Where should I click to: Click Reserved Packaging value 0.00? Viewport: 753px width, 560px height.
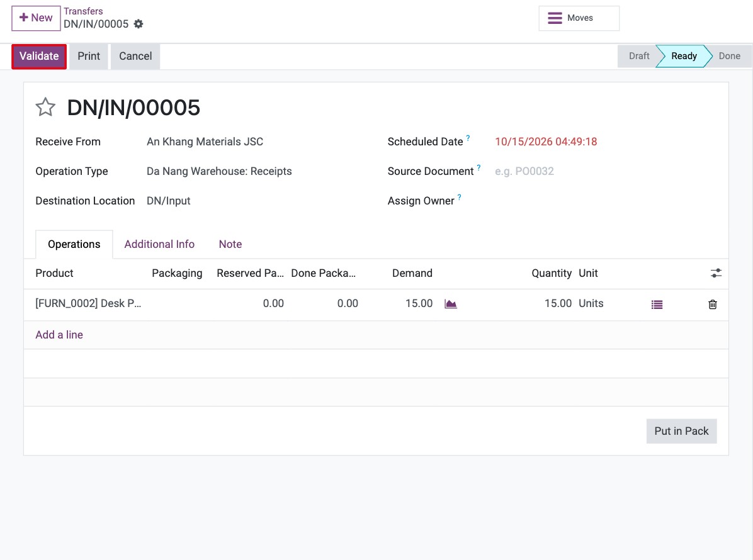[x=273, y=304]
